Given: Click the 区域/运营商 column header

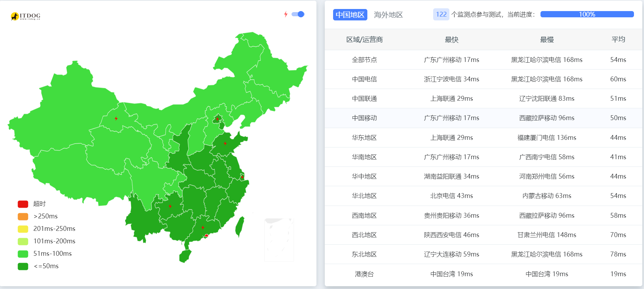Looking at the screenshot, I should (365, 40).
